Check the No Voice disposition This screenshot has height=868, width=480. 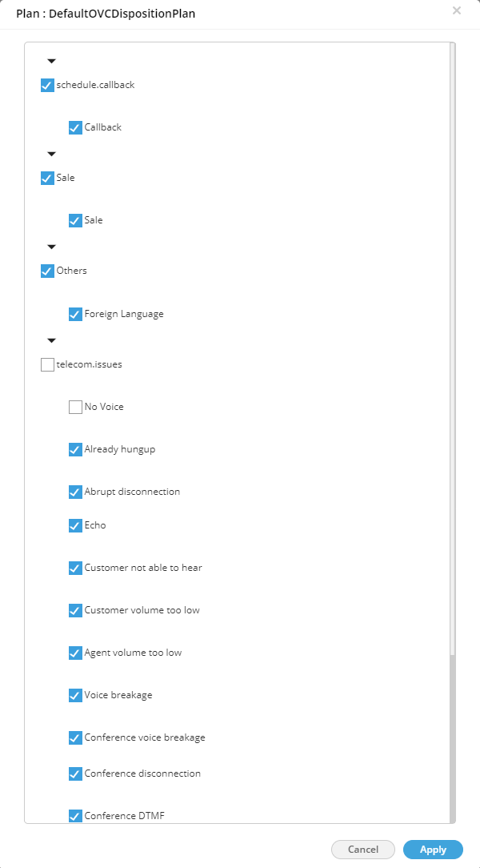(75, 406)
